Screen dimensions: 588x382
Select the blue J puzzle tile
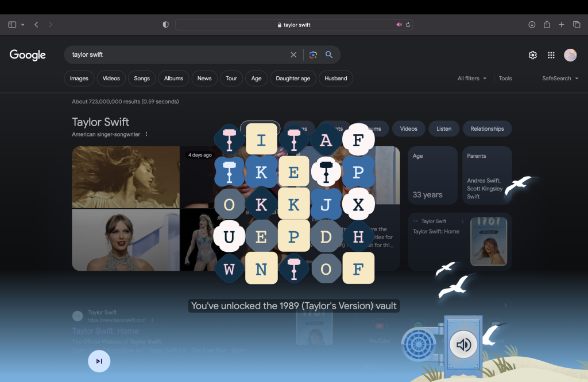326,205
